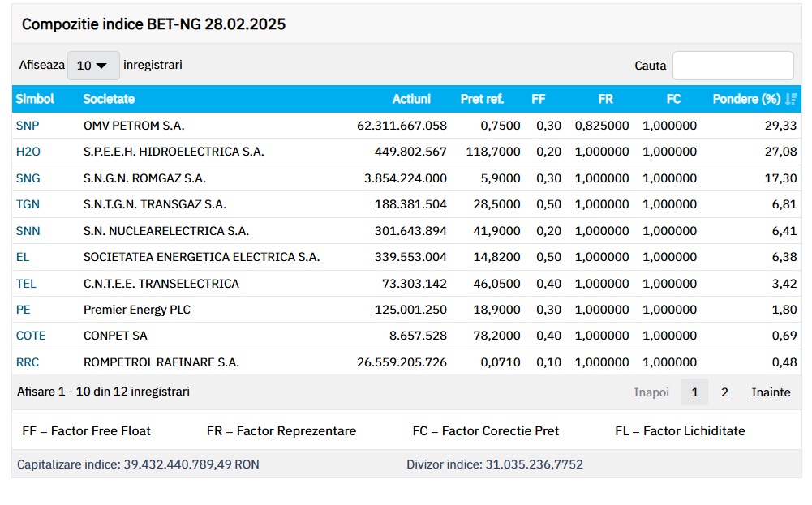Image resolution: width=812 pixels, height=505 pixels.
Task: Open the SNN symbol link
Action: [x=28, y=231]
